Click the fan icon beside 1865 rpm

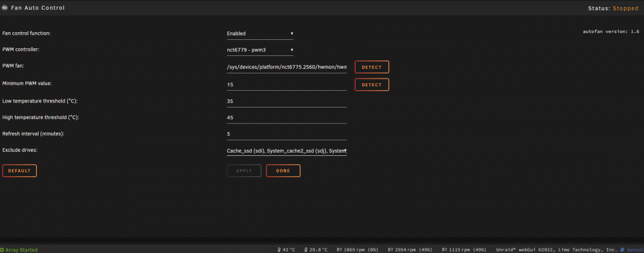(339, 250)
